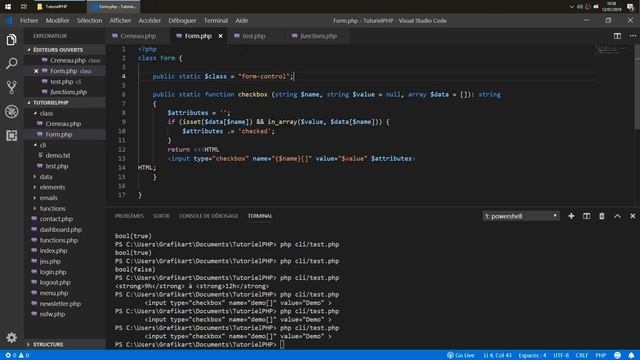Open the Source Control view
Screen dimensions: 640x360
tap(11, 87)
